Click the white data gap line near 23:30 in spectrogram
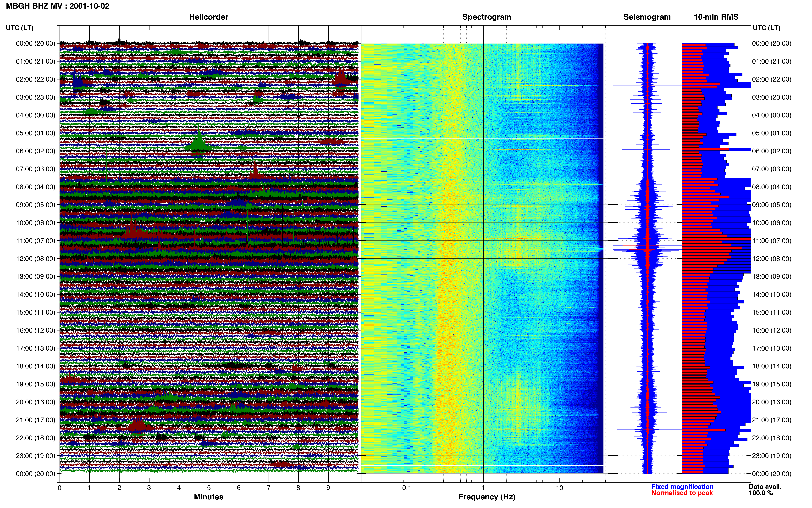The image size is (812, 508). point(482,465)
